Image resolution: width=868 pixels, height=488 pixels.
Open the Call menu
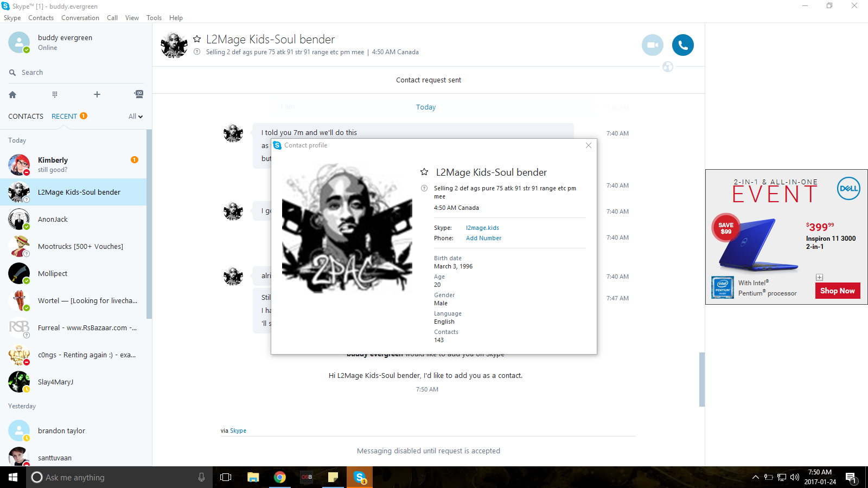click(x=112, y=18)
